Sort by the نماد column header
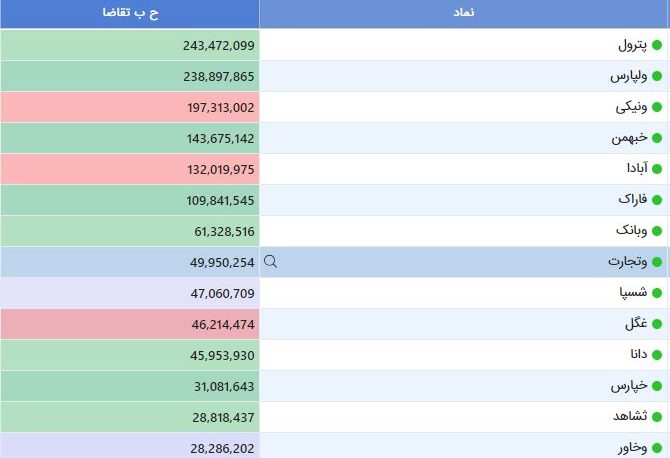 coord(464,13)
